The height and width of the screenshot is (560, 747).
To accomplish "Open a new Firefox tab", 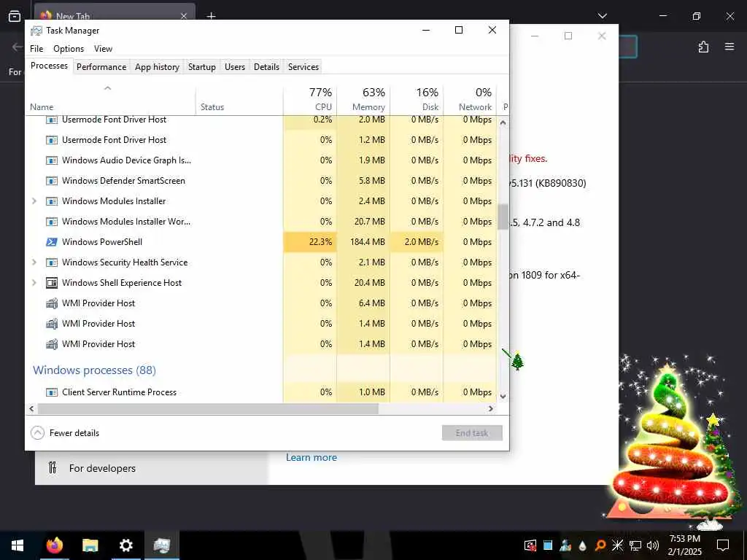I will point(211,16).
